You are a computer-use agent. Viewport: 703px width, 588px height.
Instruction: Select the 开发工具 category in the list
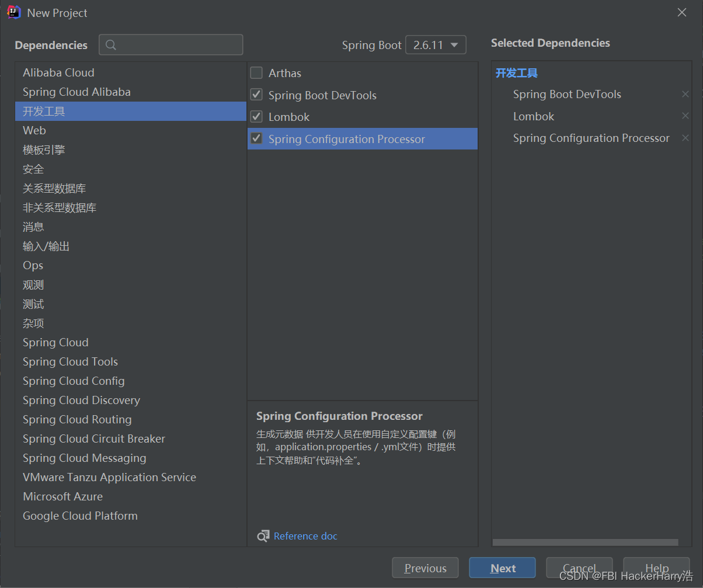click(131, 111)
